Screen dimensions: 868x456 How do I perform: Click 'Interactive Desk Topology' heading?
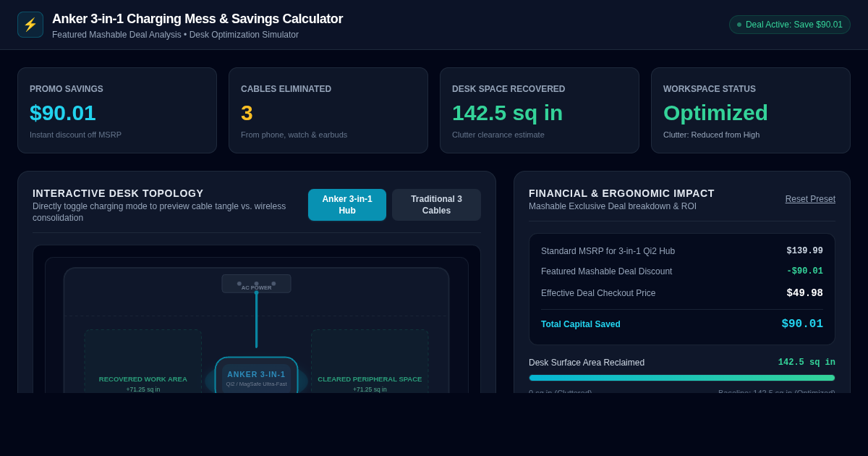pos(118,193)
